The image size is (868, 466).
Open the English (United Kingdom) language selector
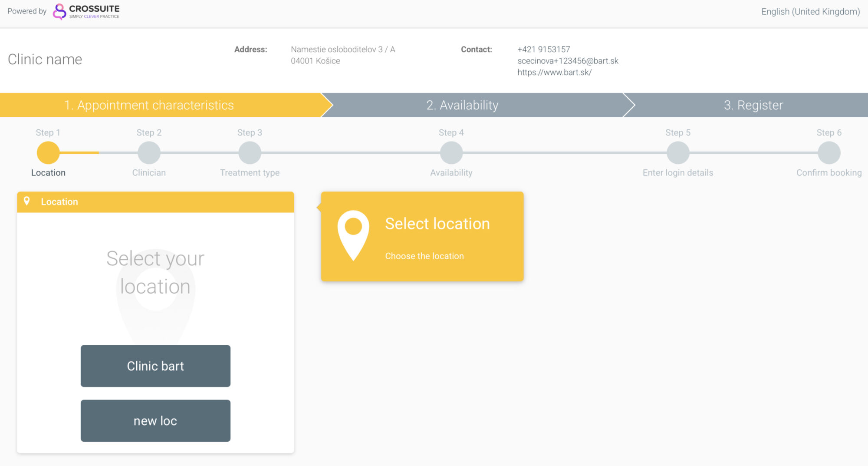810,12
